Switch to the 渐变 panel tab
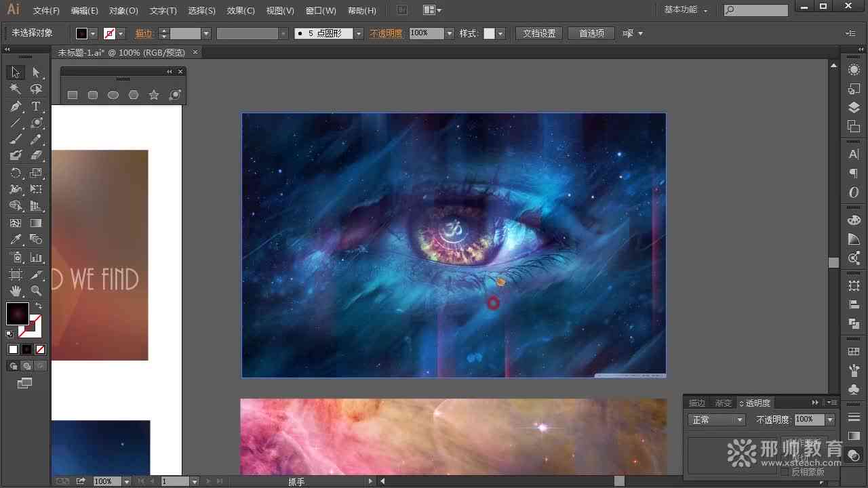 723,403
